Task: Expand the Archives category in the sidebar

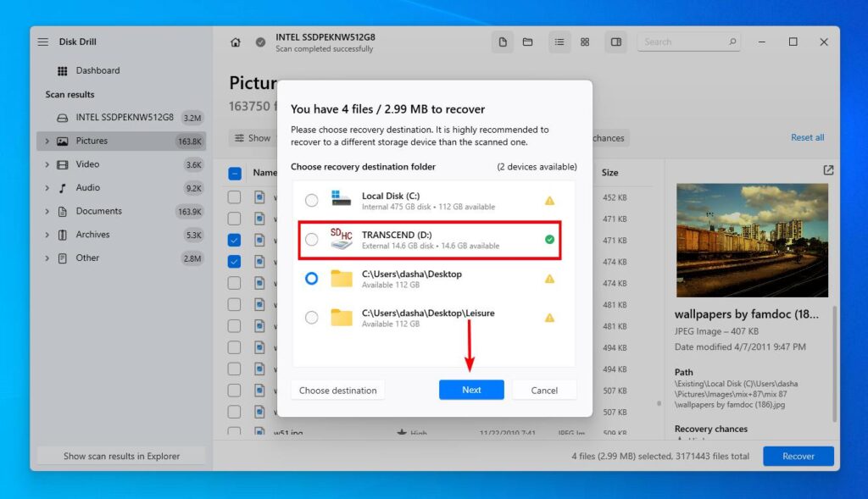Action: [x=48, y=235]
